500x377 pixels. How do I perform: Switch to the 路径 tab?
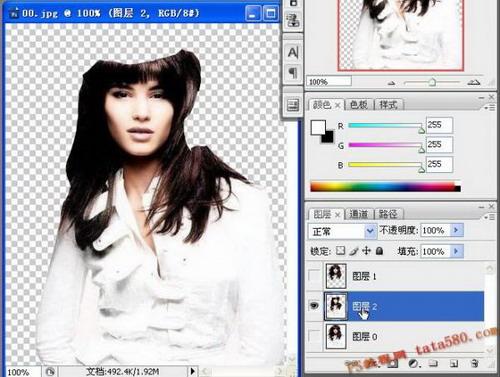pos(388,214)
